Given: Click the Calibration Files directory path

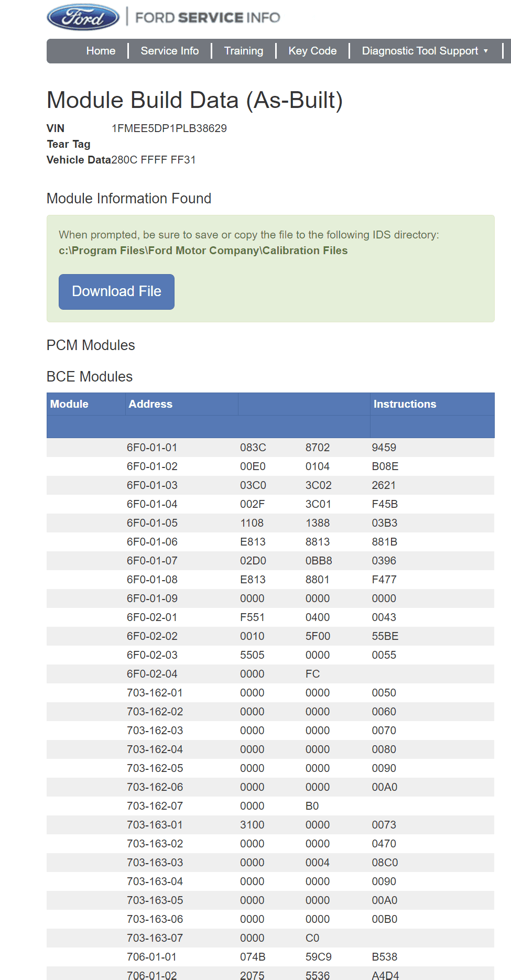Looking at the screenshot, I should pyautogui.click(x=203, y=251).
